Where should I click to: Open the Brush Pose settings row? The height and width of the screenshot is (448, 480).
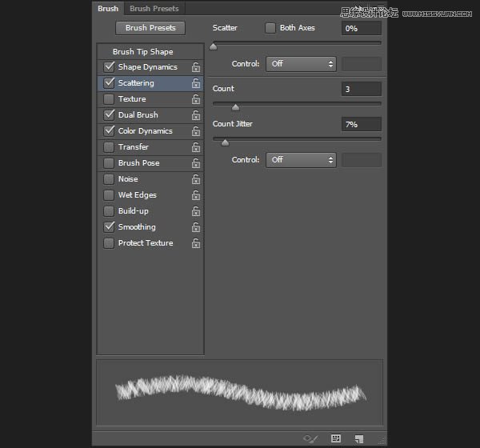coord(150,163)
